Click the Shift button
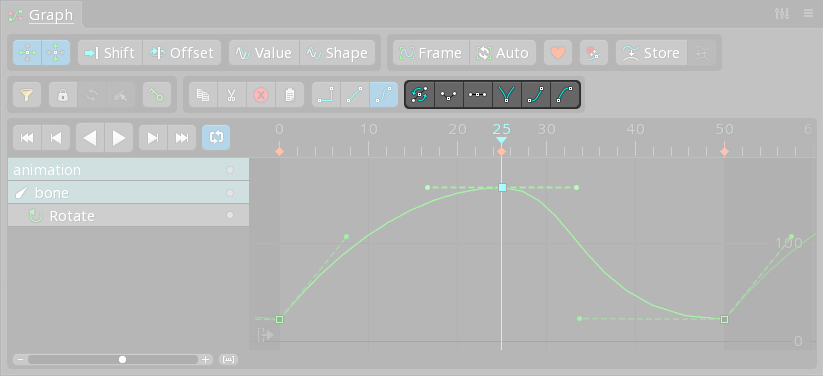Viewport: 823px width, 376px height. (x=110, y=53)
